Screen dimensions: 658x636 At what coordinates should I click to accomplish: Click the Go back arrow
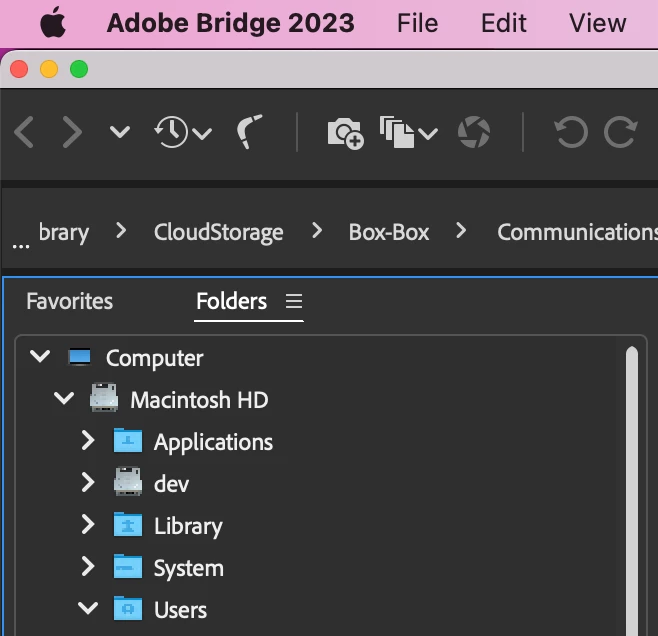[x=25, y=132]
